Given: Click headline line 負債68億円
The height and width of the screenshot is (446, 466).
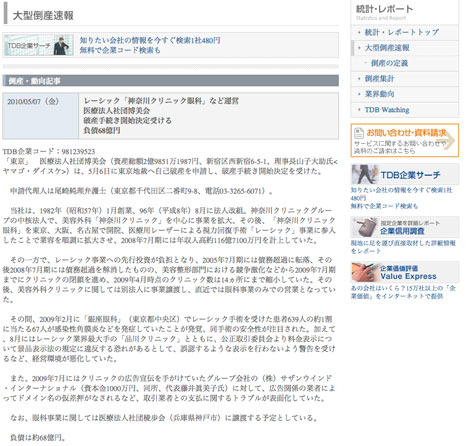Looking at the screenshot, I should tap(102, 130).
